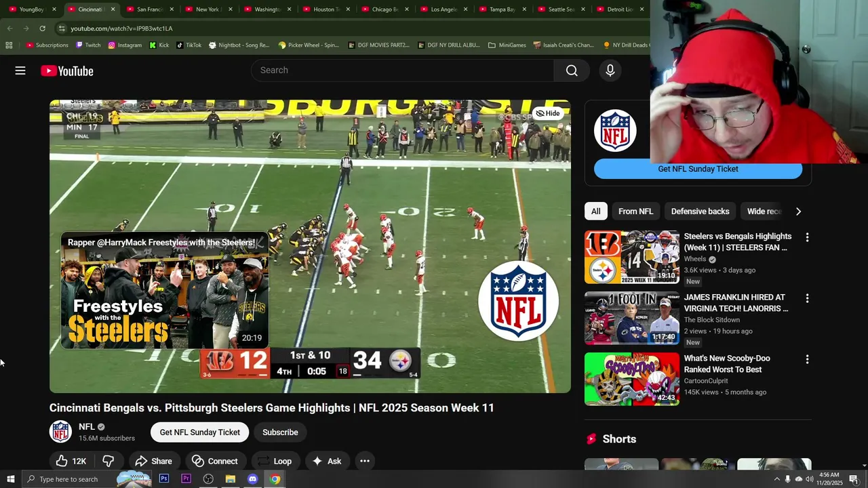Open Steelers vs Bengals Highlights thumbnail
This screenshot has width=868, height=488.
point(632,257)
